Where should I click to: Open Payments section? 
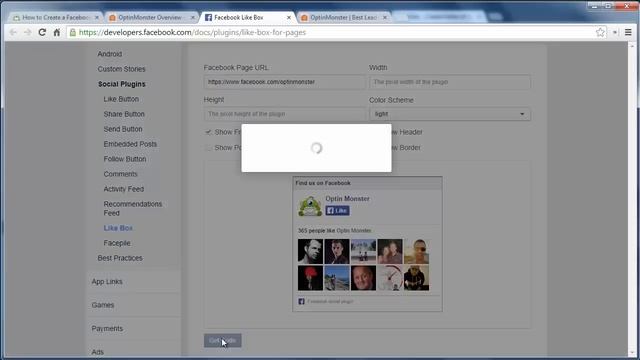click(107, 329)
